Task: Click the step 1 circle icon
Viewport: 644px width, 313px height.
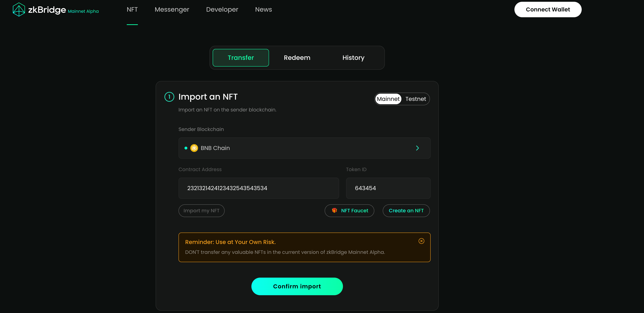Action: pos(169,97)
